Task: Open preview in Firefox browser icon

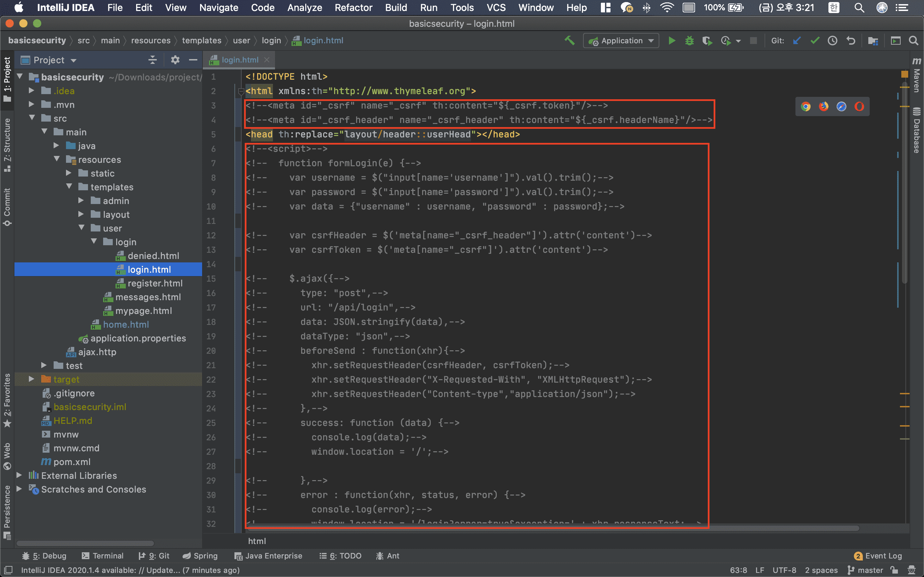Action: [824, 106]
